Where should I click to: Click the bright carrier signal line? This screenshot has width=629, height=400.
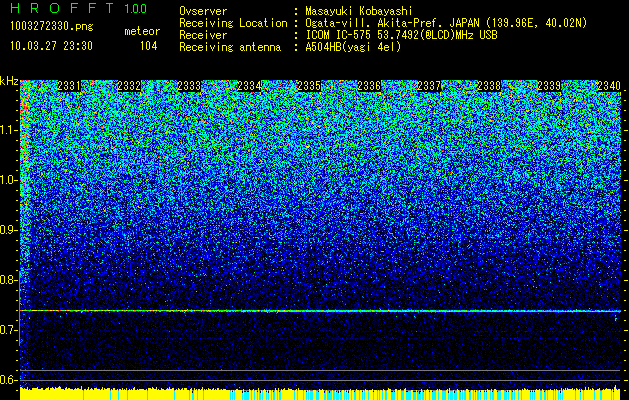(x=320, y=311)
